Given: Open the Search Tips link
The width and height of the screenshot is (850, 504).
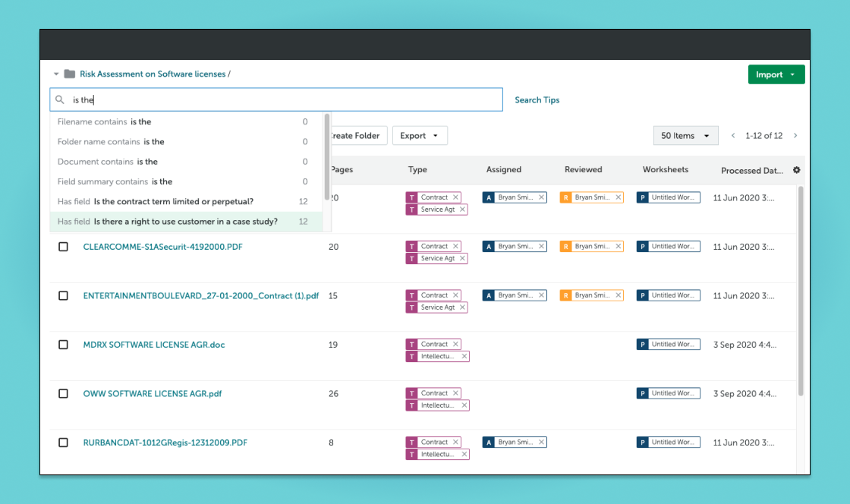Looking at the screenshot, I should tap(537, 100).
